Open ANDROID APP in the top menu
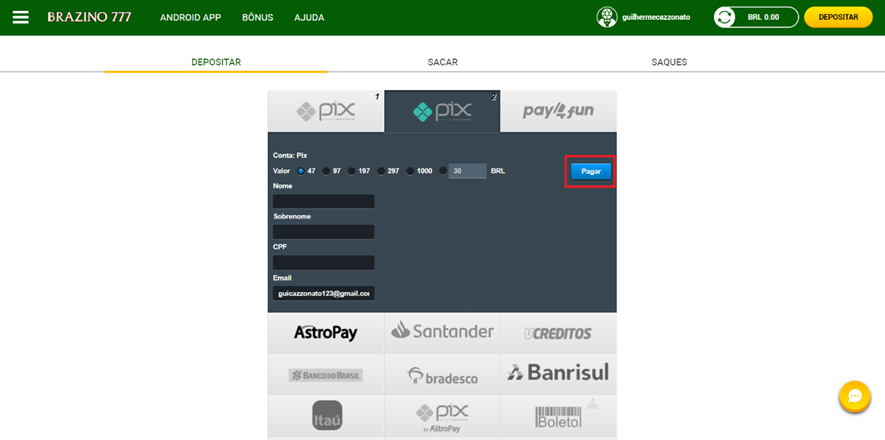Screen dimensions: 885x440 tap(191, 17)
